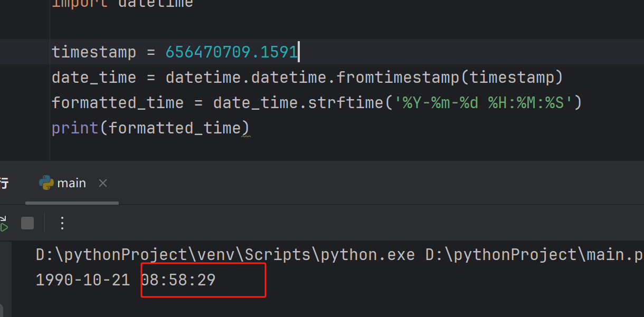Viewport: 644px width, 317px height.
Task: Click formatted_time argument inside print call
Action: tap(174, 128)
